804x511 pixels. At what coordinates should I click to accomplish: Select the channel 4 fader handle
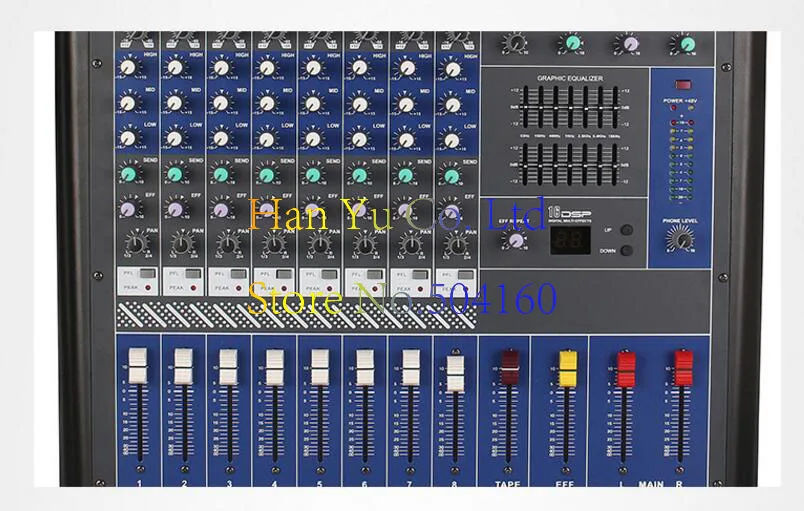pyautogui.click(x=274, y=367)
